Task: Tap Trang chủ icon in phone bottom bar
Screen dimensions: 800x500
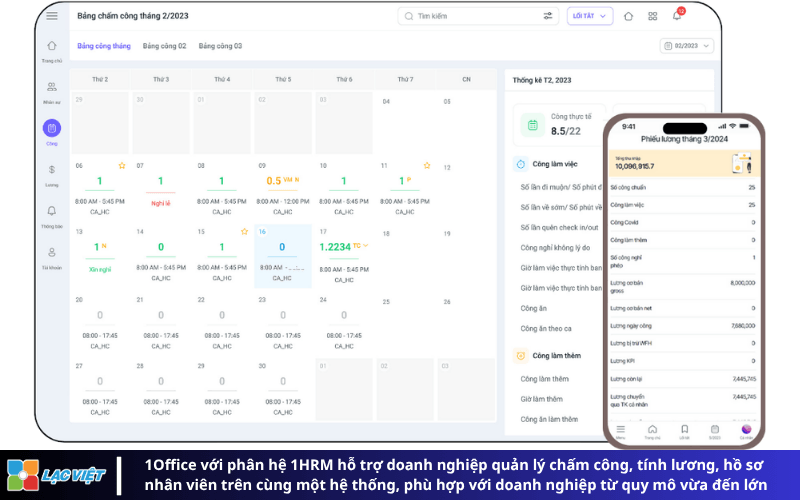Action: [652, 431]
